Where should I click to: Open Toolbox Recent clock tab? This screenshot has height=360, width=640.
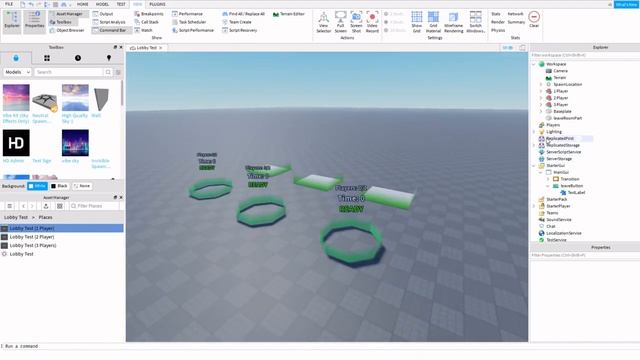pos(78,58)
